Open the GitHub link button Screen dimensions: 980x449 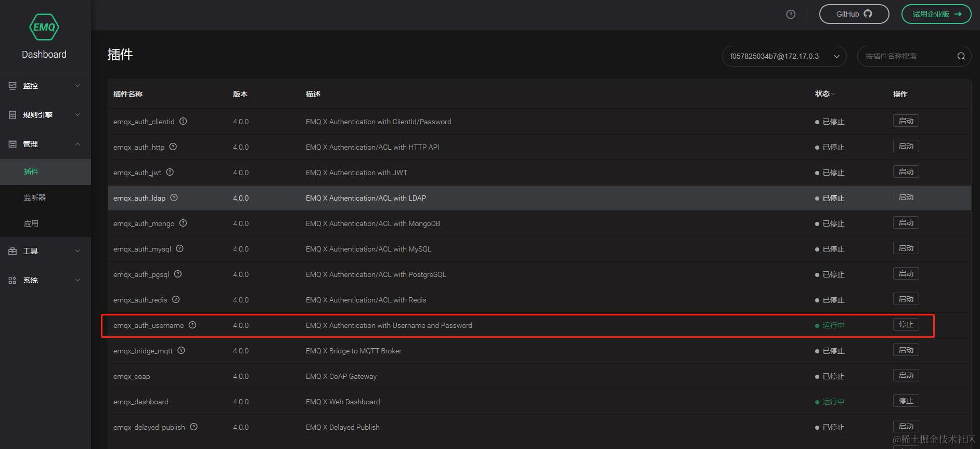click(854, 14)
